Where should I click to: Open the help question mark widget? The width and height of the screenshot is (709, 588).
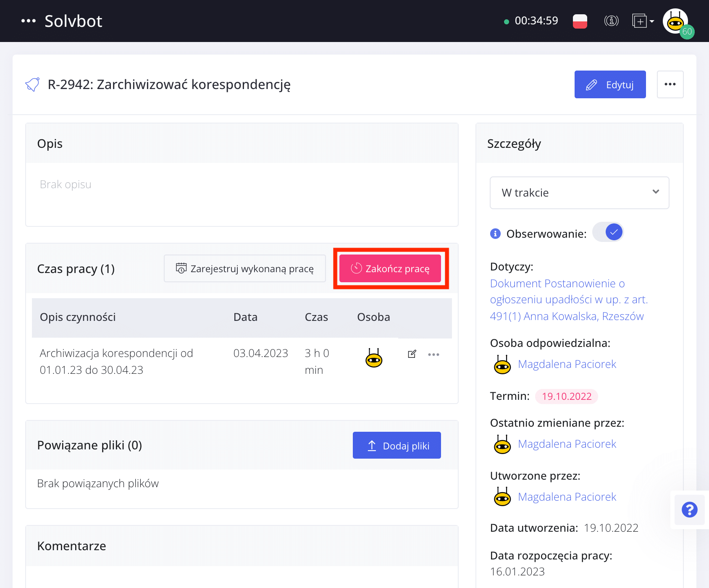[689, 510]
